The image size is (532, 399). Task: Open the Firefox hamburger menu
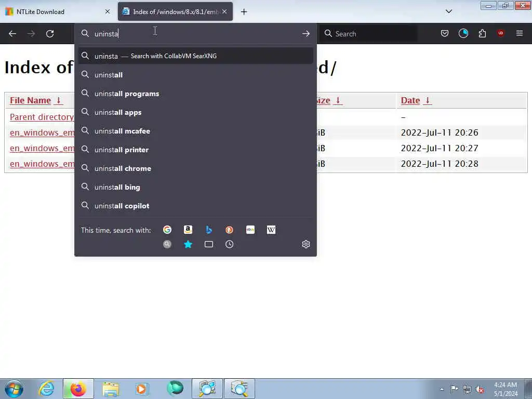coord(520,33)
